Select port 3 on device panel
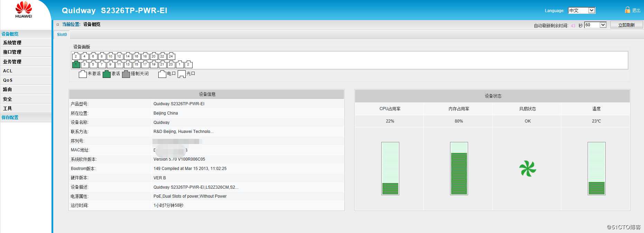Image resolution: width=644 pixels, height=233 pixels. 85,64
